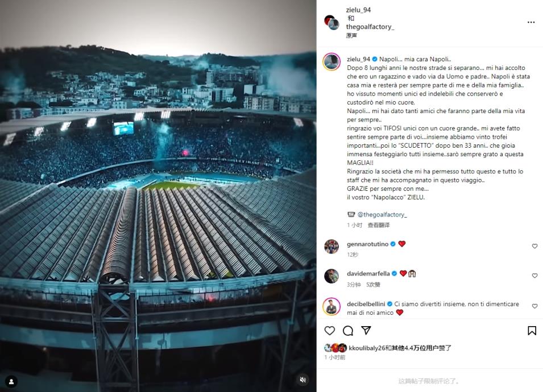View gennarotutino's profile picture
The image size is (543, 392).
coord(331,247)
